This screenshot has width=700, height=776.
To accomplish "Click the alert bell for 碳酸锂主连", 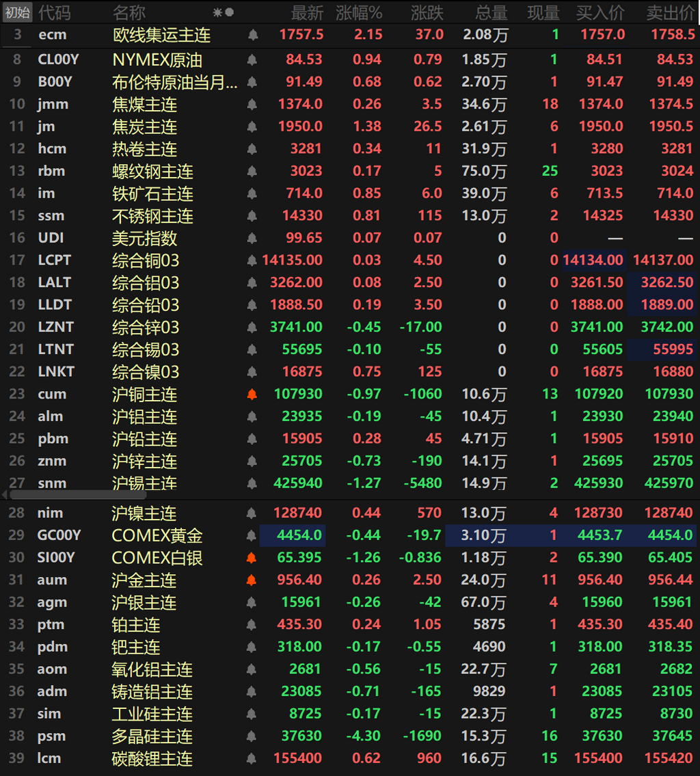I will tap(252, 758).
